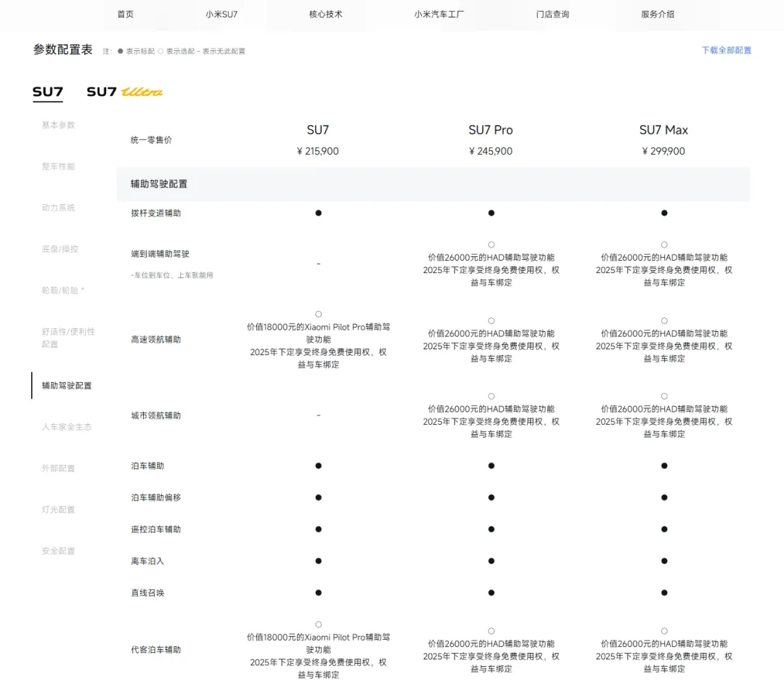This screenshot has height=687, width=784.
Task: Select the SU7 Pro HAD option circle for 端到端辅助驾驶
Action: pyautogui.click(x=491, y=245)
